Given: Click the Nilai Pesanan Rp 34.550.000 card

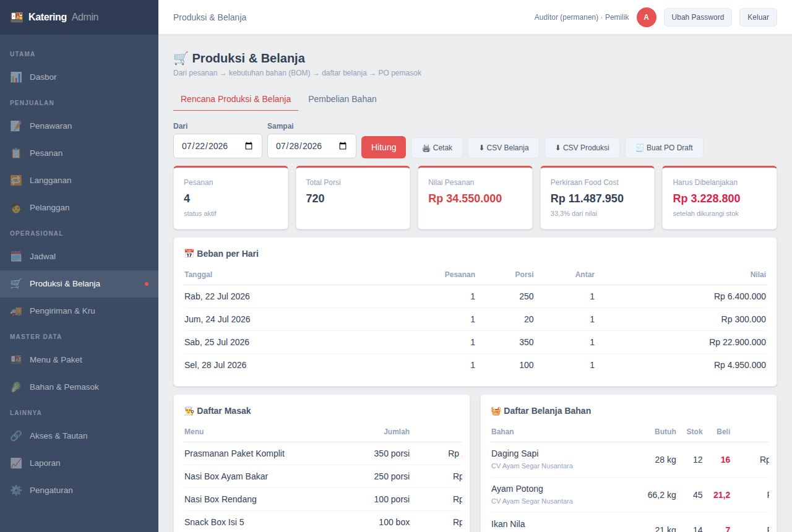Looking at the screenshot, I should 475,198.
